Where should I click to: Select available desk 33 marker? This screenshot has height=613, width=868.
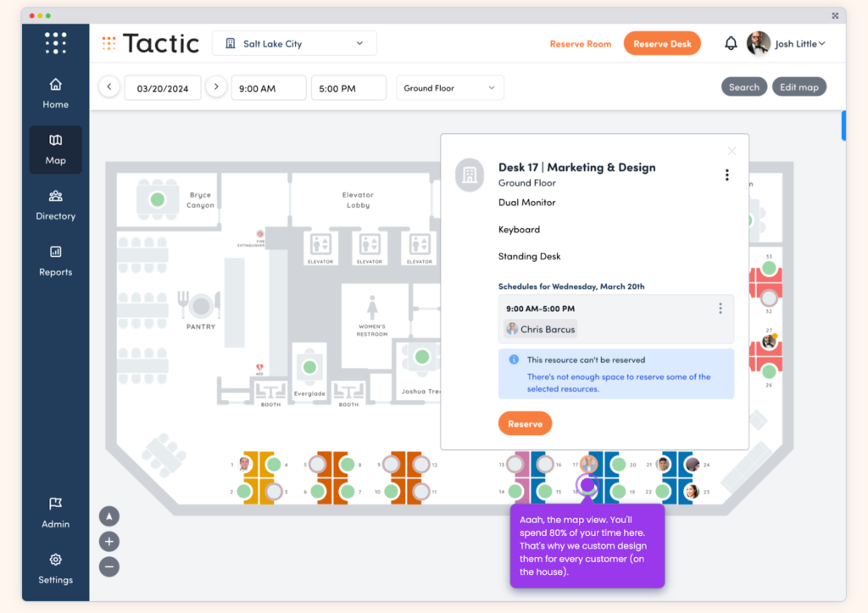(769, 269)
